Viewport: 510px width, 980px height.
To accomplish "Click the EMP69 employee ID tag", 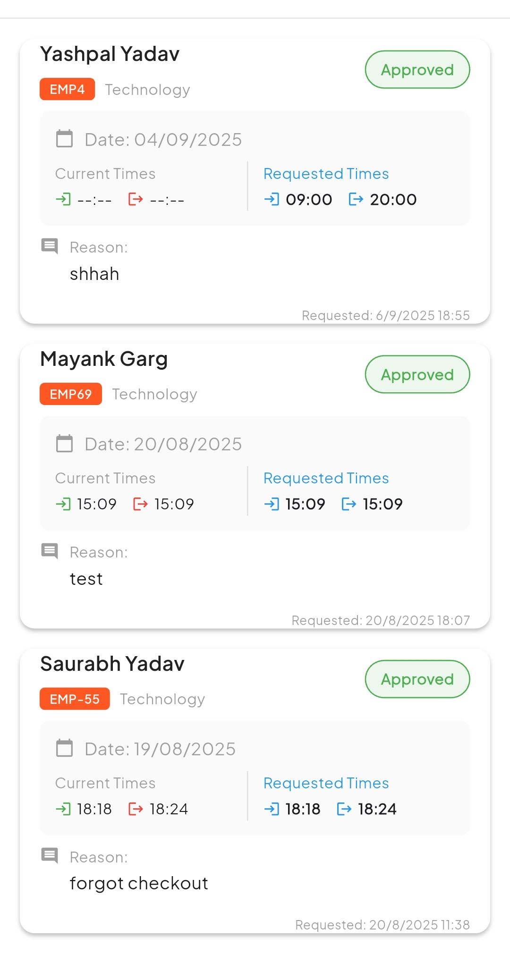I will [x=71, y=394].
